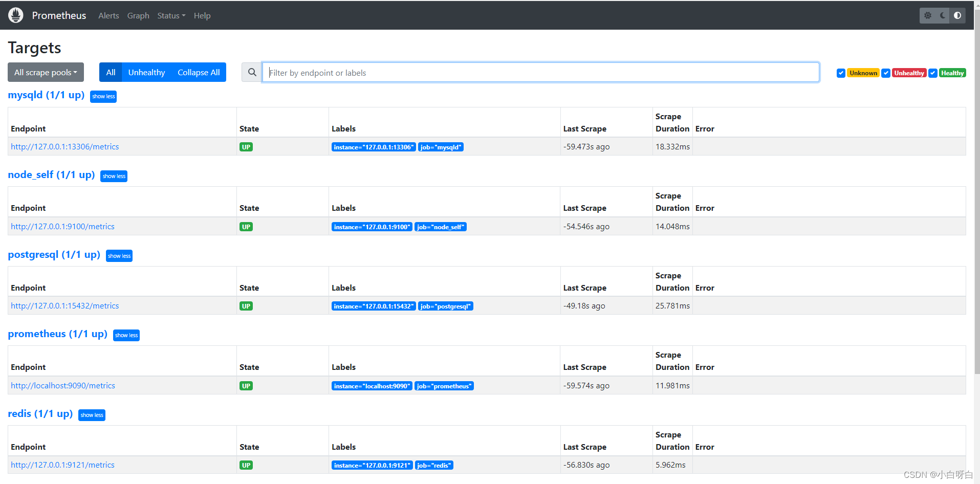Click the mysqld (1/1 up) heading
The height and width of the screenshot is (484, 980).
[46, 95]
